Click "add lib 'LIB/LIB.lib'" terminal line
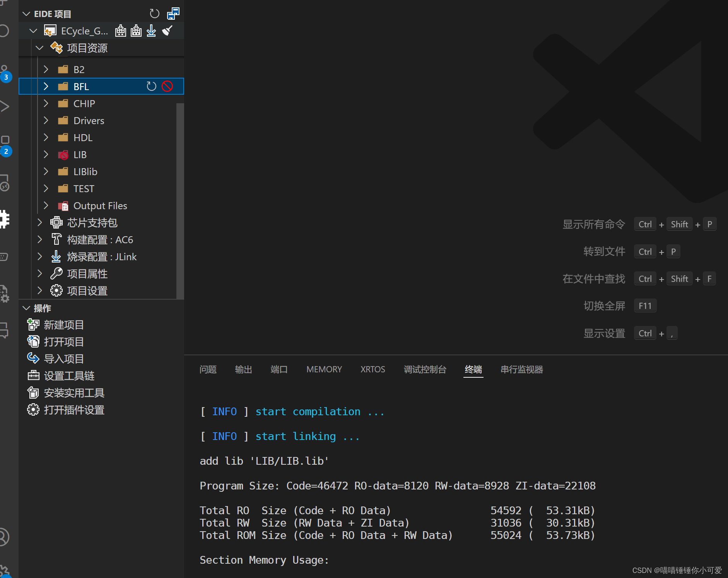Viewport: 728px width, 578px height. (x=264, y=461)
